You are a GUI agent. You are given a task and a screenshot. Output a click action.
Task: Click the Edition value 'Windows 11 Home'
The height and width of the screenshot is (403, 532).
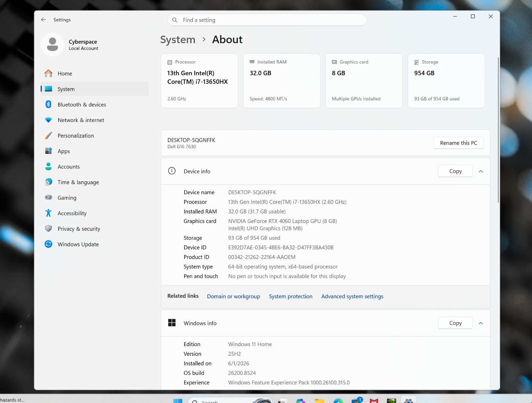coord(250,344)
